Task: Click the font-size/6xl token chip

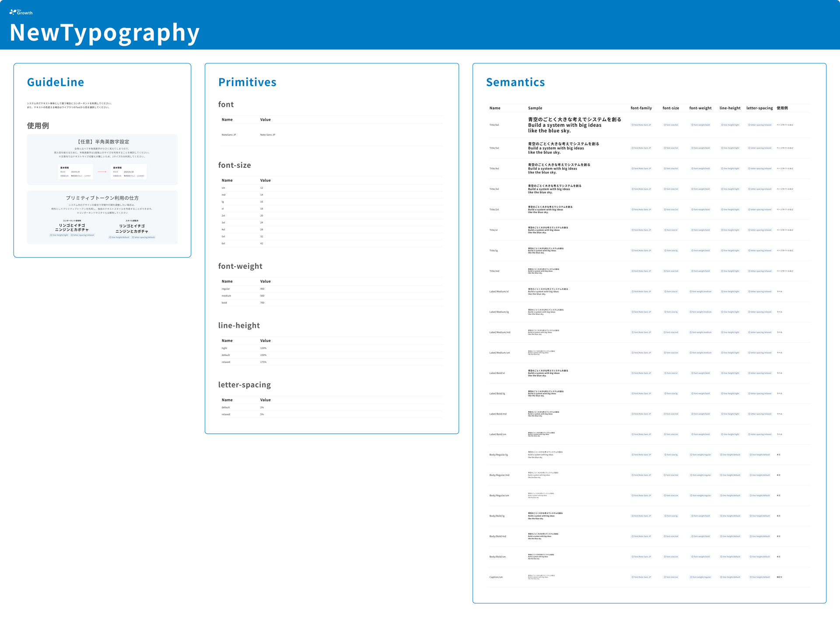Action: [x=671, y=125]
